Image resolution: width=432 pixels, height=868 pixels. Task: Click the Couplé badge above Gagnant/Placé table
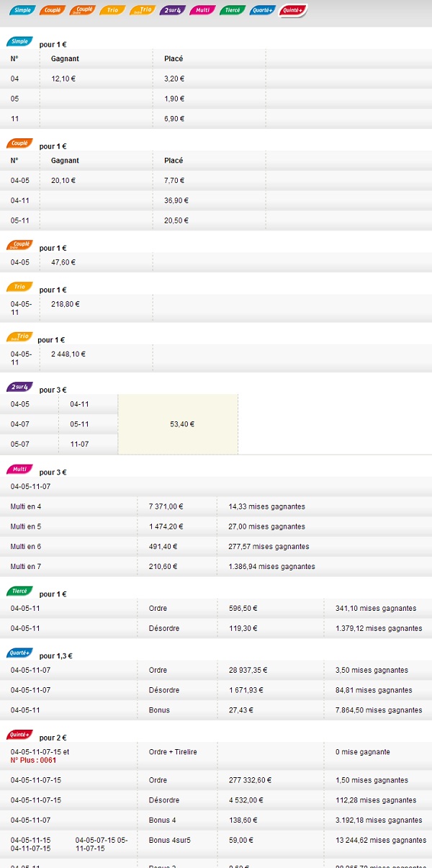[19, 143]
